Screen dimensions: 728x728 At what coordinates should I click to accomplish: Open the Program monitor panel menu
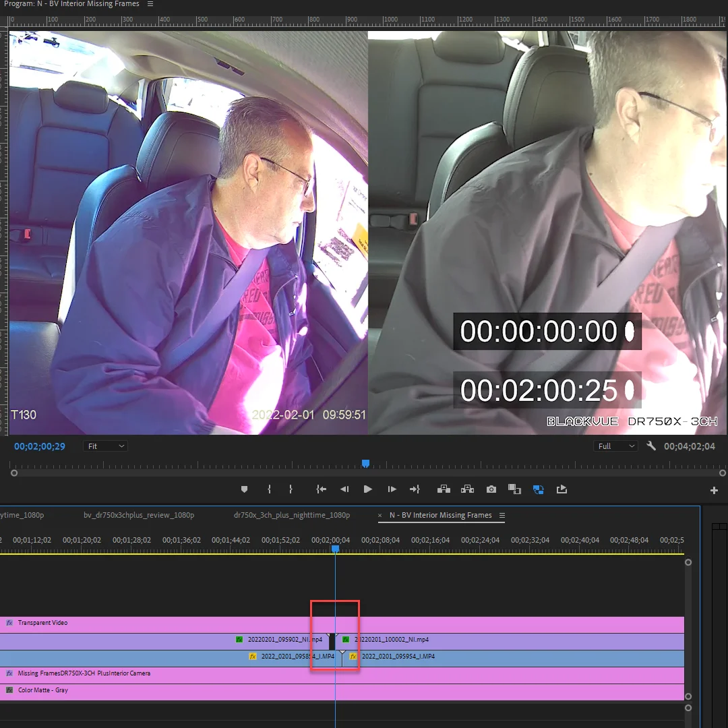[x=150, y=4]
